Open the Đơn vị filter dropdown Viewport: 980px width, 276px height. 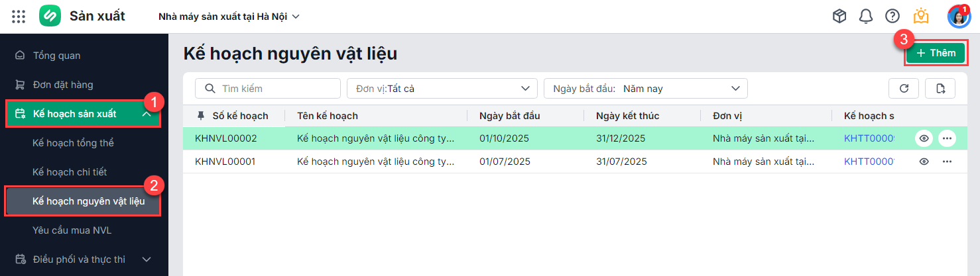click(x=442, y=88)
